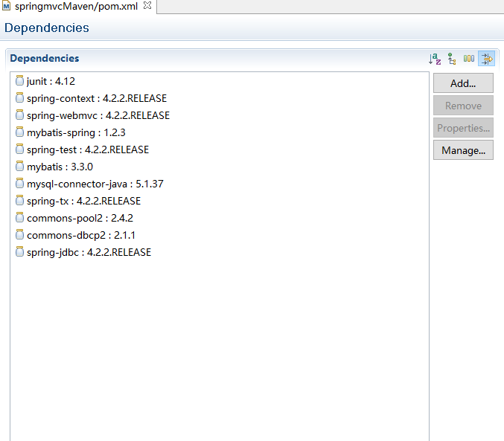Image resolution: width=504 pixels, height=441 pixels.
Task: Click the jar icon beside commons-pool2
Action: click(x=19, y=217)
